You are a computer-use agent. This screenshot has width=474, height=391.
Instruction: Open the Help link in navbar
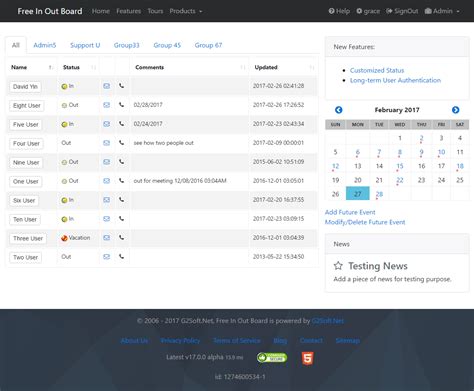[339, 11]
